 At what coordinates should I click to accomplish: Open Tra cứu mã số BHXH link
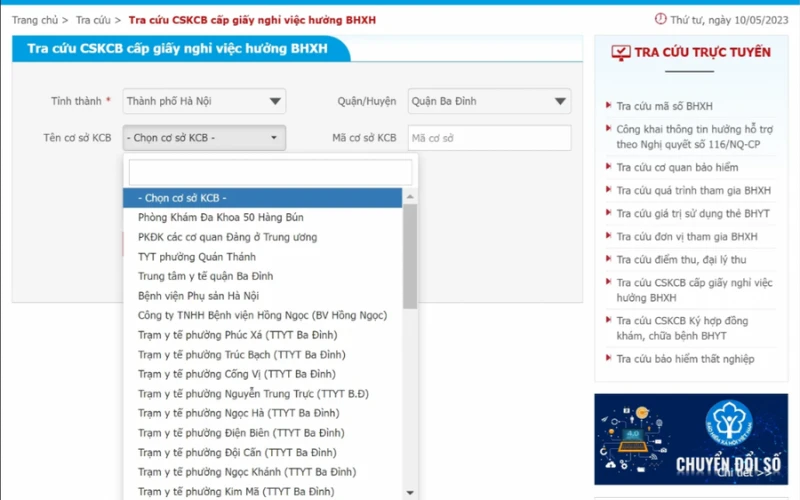664,106
